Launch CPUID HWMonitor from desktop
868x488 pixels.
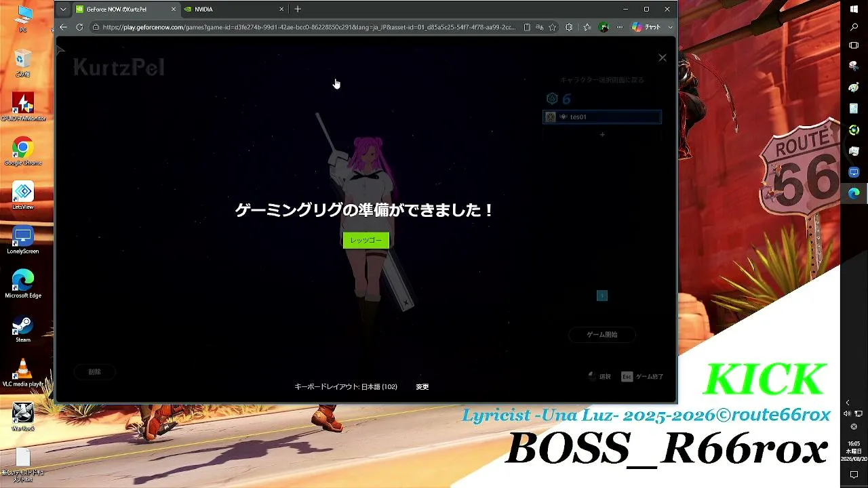click(x=23, y=107)
